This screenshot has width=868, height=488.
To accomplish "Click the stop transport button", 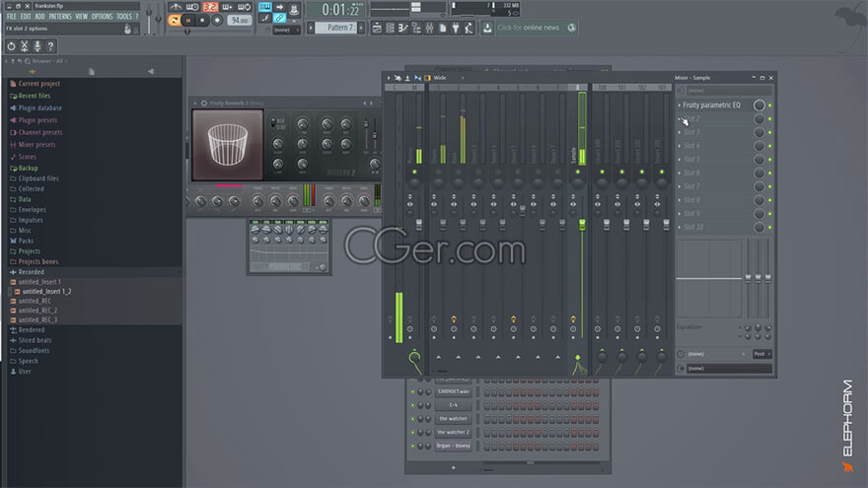I will (202, 20).
